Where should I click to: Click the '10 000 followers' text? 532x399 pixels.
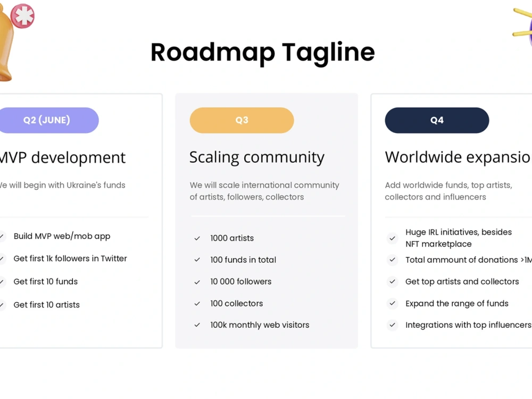point(240,281)
